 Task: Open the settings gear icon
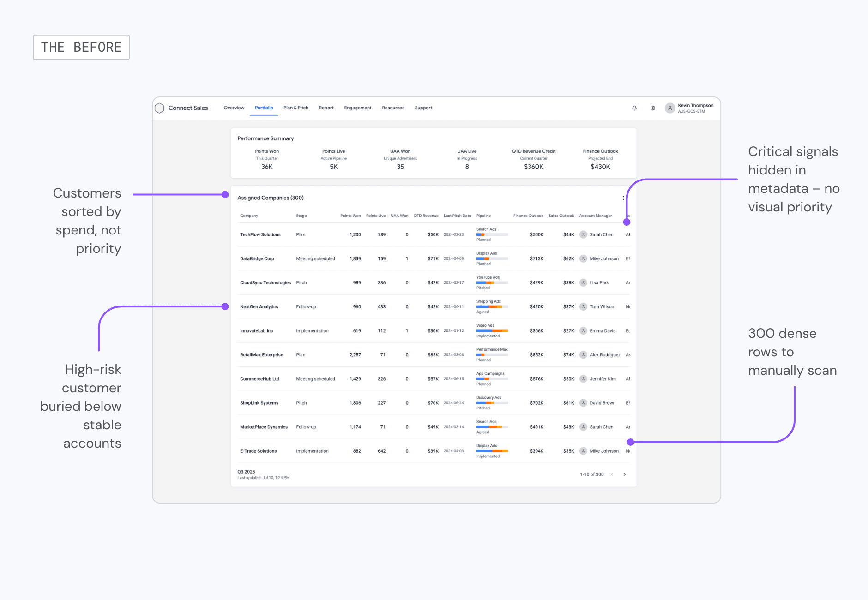pos(652,108)
